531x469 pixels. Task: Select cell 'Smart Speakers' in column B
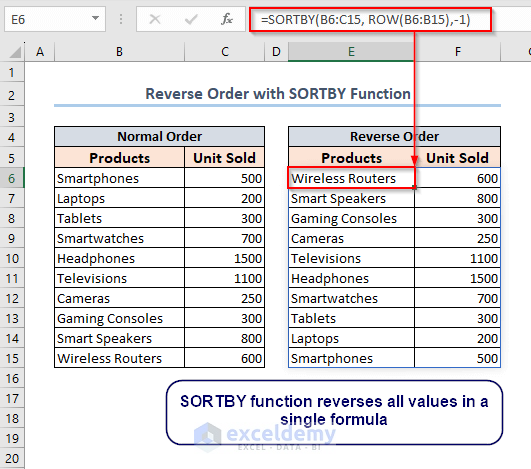120,338
